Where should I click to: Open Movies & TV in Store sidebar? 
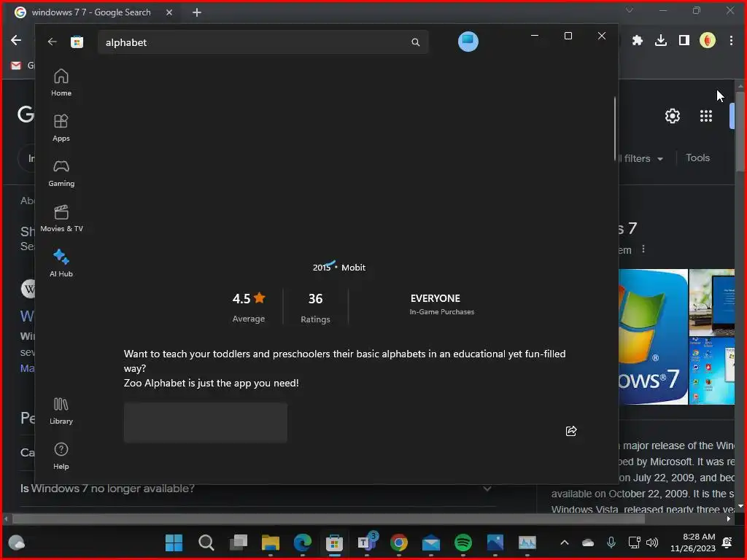(61, 218)
